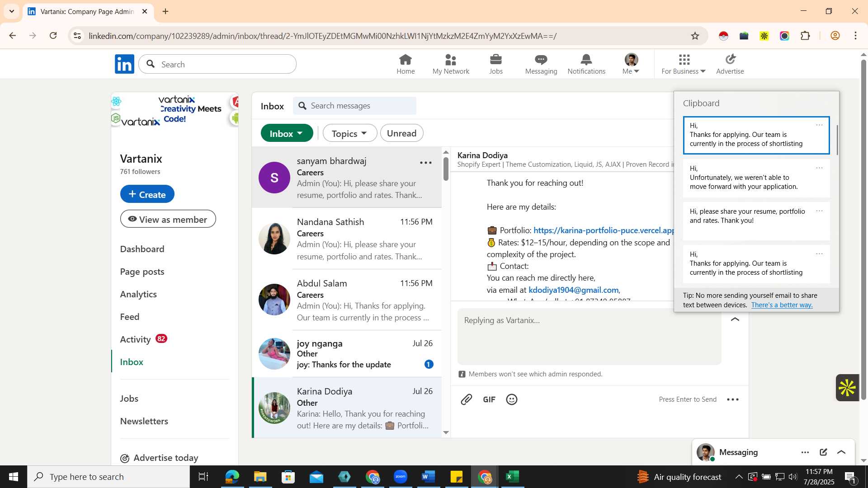Click View as member button
This screenshot has width=868, height=488.
168,219
